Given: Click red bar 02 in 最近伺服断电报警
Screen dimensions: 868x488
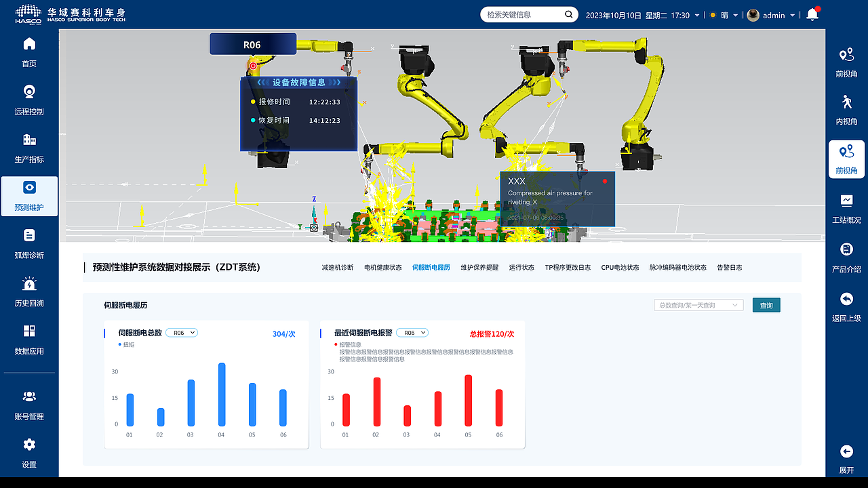Looking at the screenshot, I should click(376, 402).
